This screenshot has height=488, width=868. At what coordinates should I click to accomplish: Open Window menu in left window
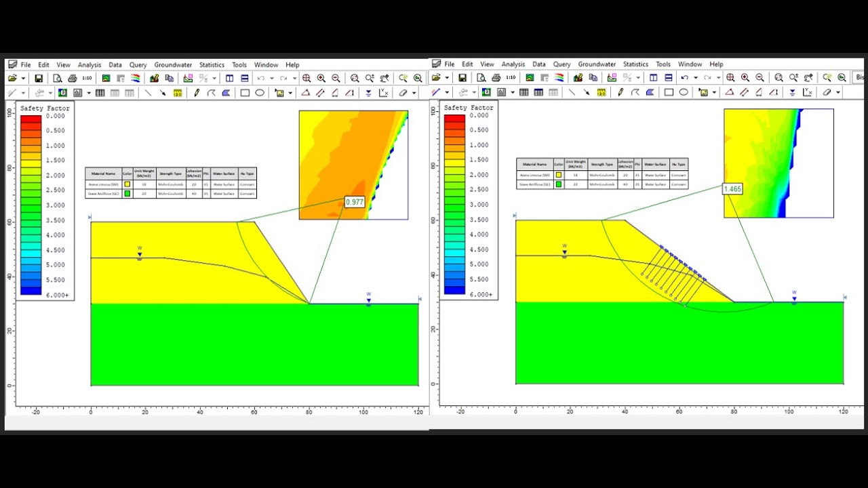(x=266, y=65)
